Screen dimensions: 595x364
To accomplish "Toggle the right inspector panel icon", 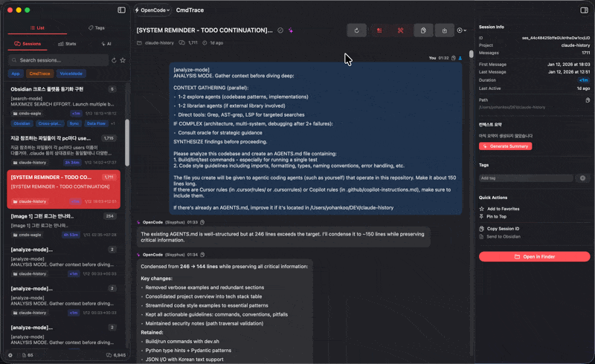I will 584,10.
